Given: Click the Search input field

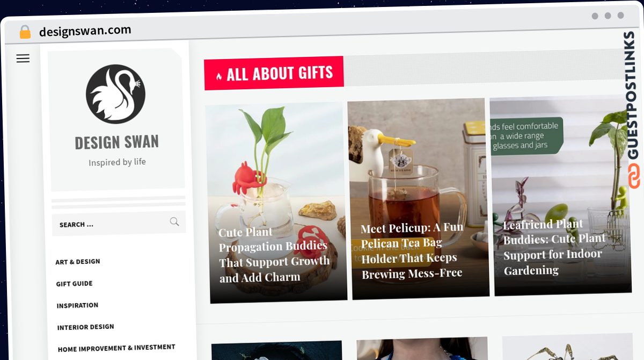Looking at the screenshot, I should 119,224.
